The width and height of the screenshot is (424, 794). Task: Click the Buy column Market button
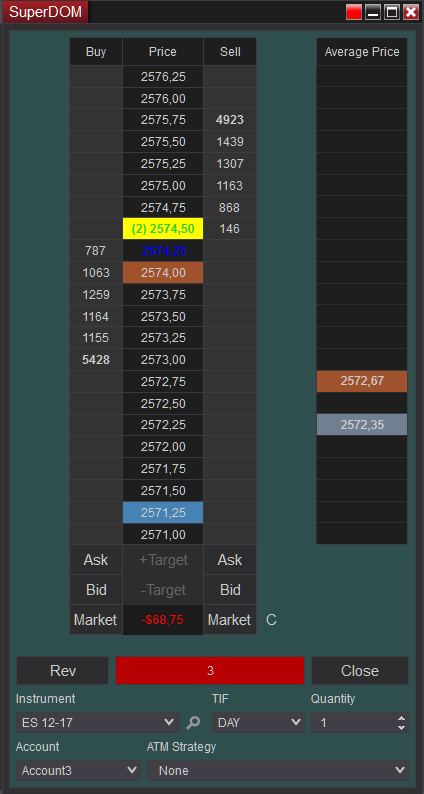tap(96, 620)
